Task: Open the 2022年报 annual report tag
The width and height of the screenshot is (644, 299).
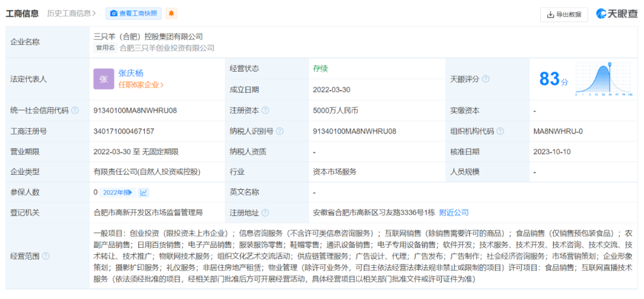Action: [117, 192]
